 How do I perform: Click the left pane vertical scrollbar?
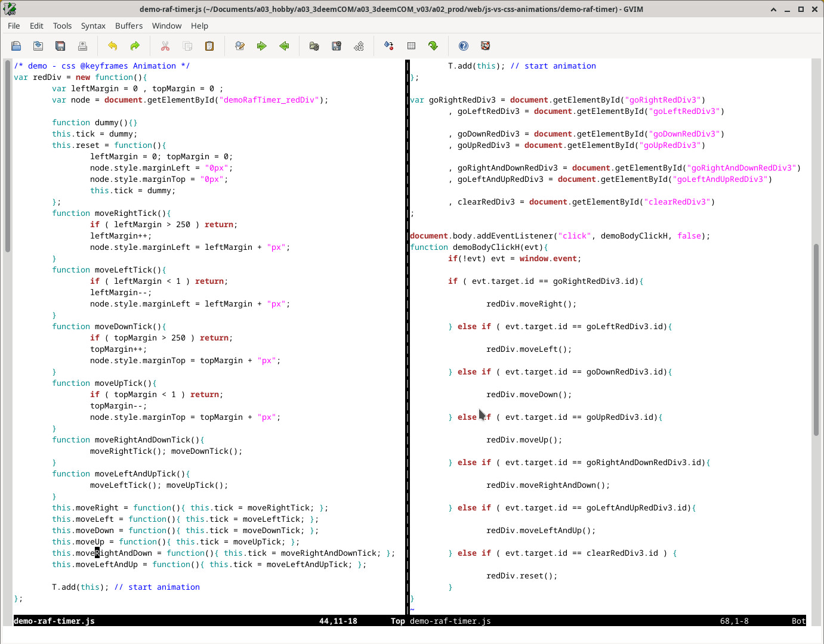(x=8, y=155)
